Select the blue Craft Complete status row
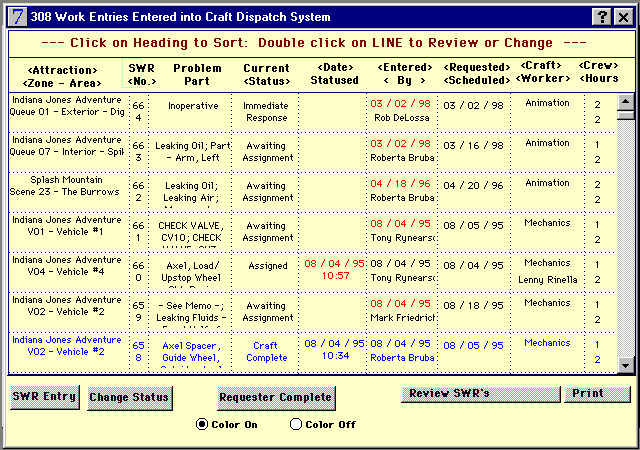 [x=266, y=350]
